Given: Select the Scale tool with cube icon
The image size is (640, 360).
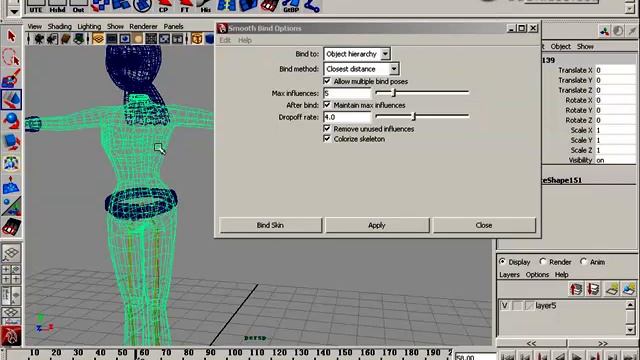Looking at the screenshot, I should point(11,142).
